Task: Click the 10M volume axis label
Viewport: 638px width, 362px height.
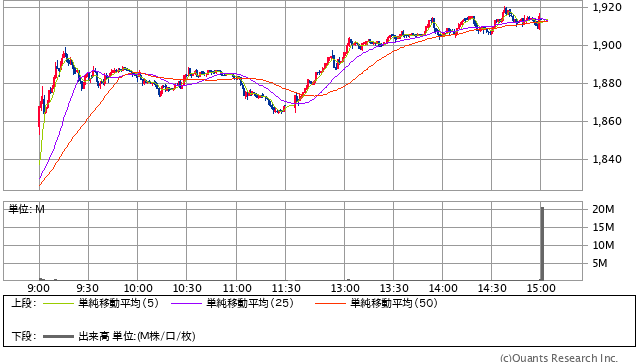Action: 603,245
